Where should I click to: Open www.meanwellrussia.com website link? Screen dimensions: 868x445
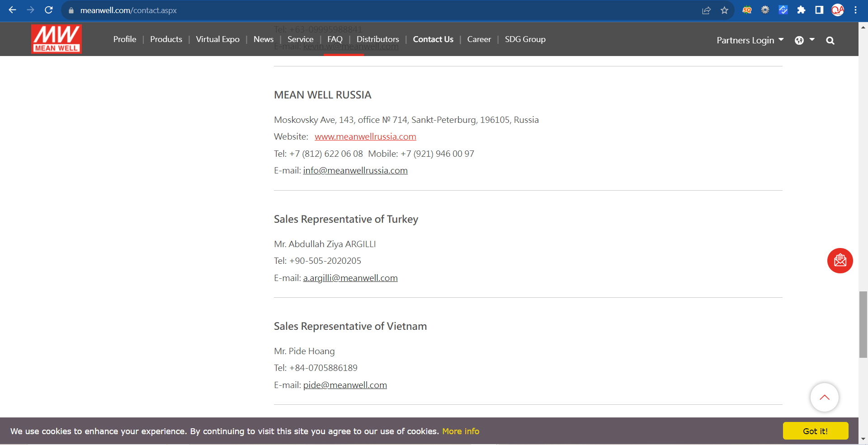[365, 136]
